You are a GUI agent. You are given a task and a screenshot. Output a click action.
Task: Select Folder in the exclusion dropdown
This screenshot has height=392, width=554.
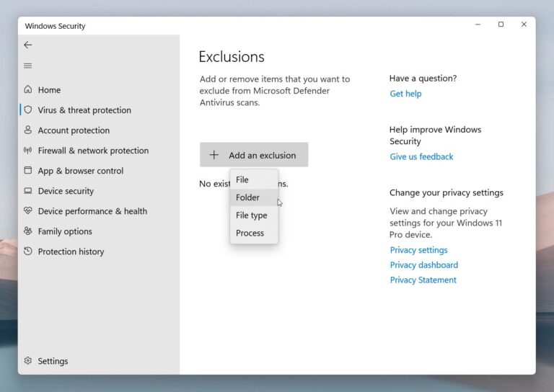click(247, 197)
